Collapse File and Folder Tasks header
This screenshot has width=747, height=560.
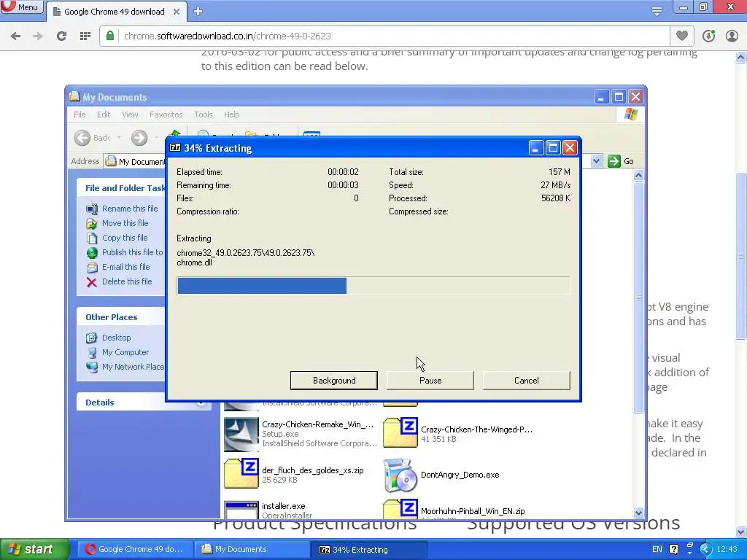[121, 188]
